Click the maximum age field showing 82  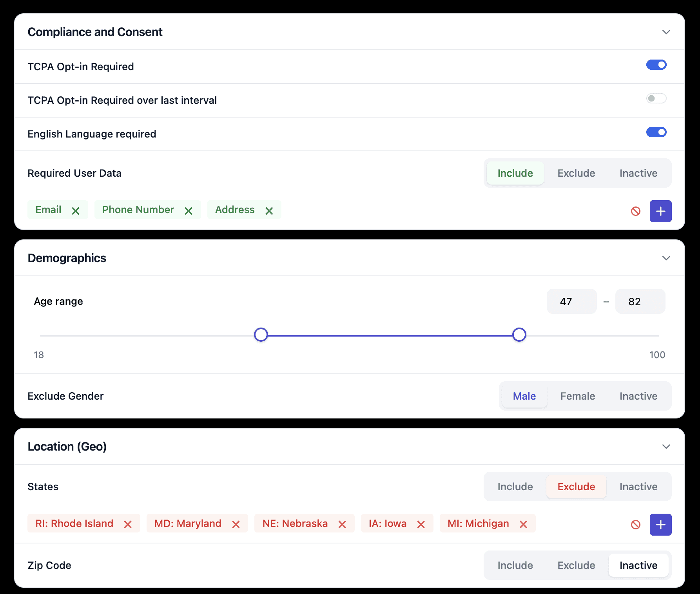[x=640, y=301]
